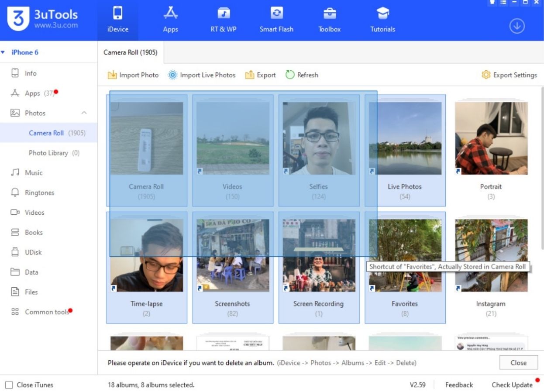Open Common tools in the sidebar
This screenshot has width=544, height=392.
[x=48, y=312]
